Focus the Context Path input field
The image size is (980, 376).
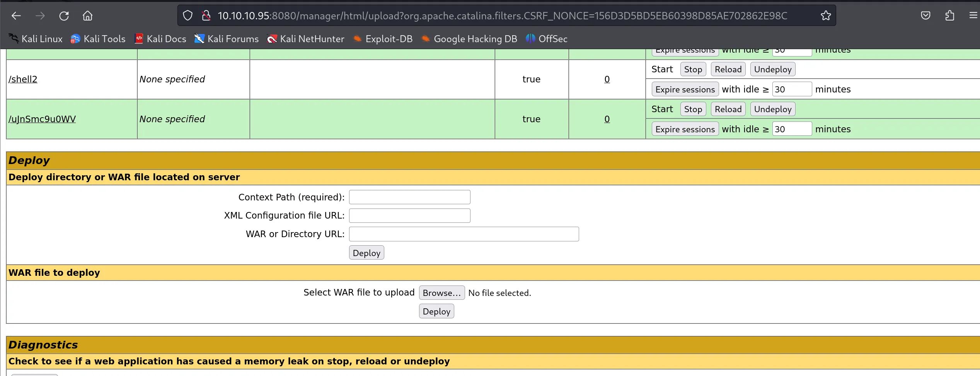[409, 197]
